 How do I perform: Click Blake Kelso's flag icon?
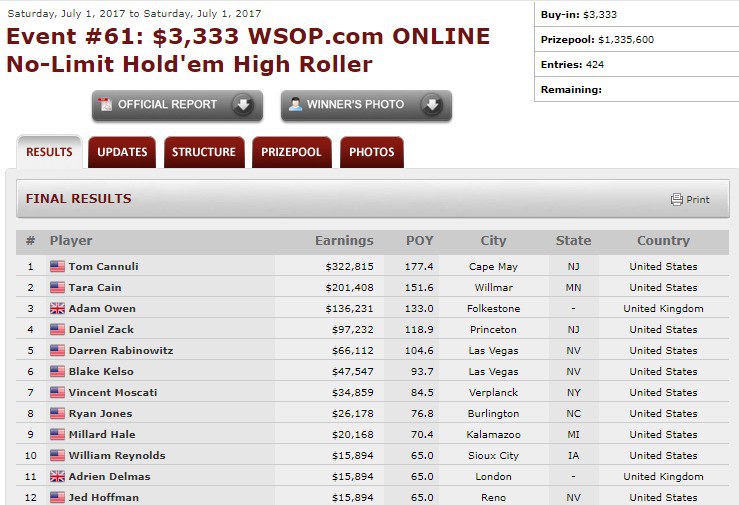tap(57, 372)
